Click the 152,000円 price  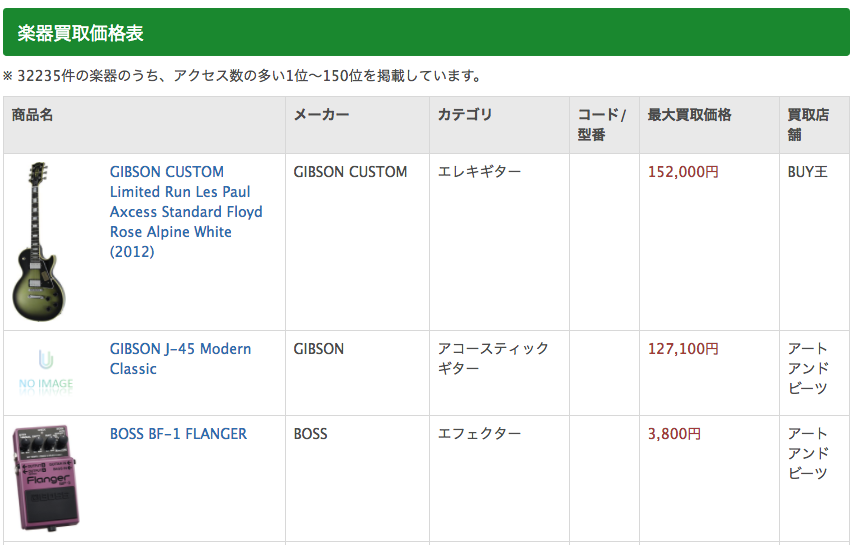point(683,172)
